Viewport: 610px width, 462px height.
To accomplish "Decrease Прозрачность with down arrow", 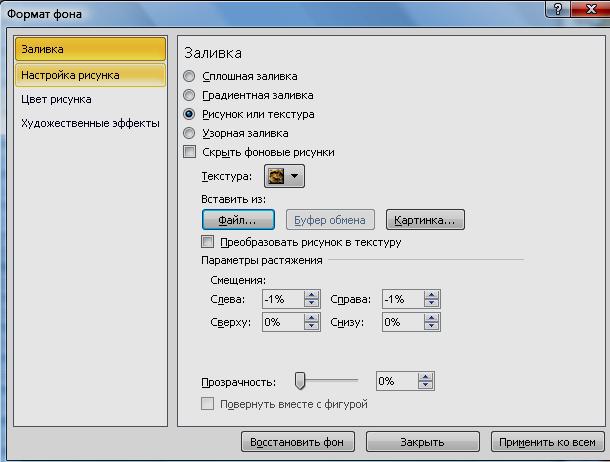I will coord(426,385).
